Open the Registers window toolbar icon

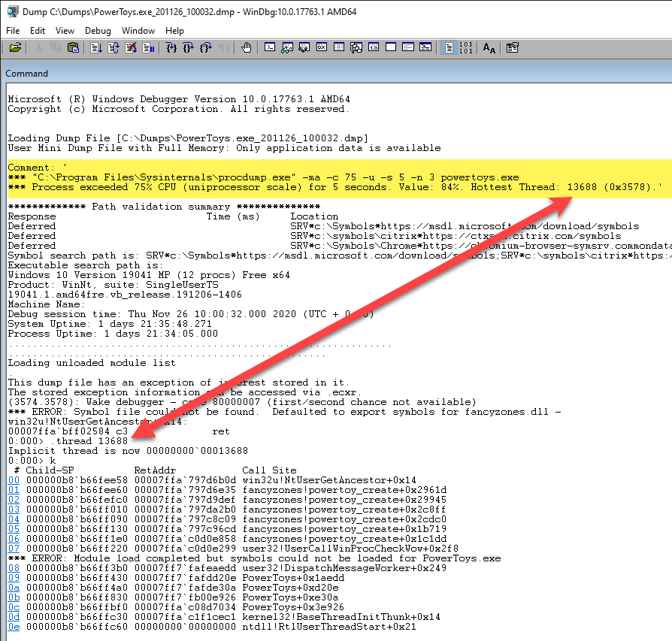pos(322,47)
